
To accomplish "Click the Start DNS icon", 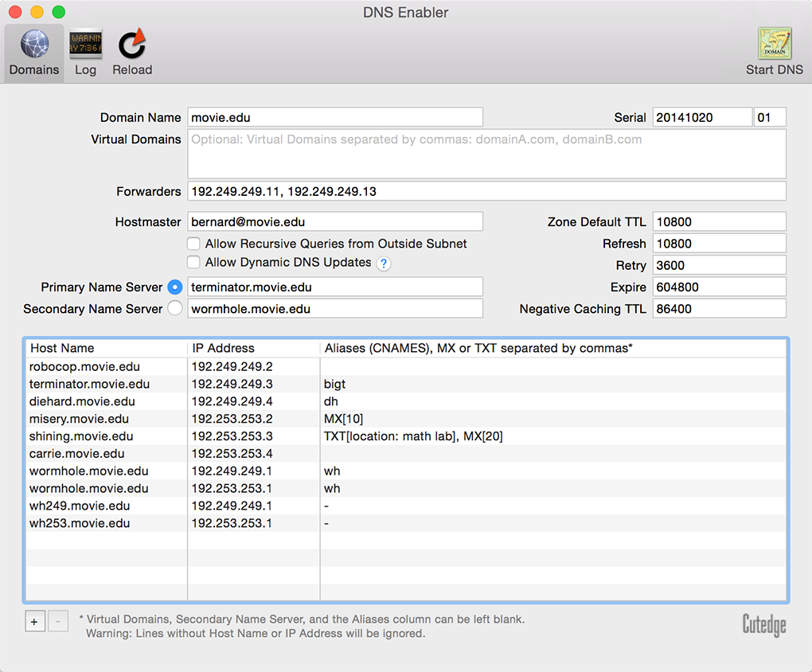I will click(774, 45).
